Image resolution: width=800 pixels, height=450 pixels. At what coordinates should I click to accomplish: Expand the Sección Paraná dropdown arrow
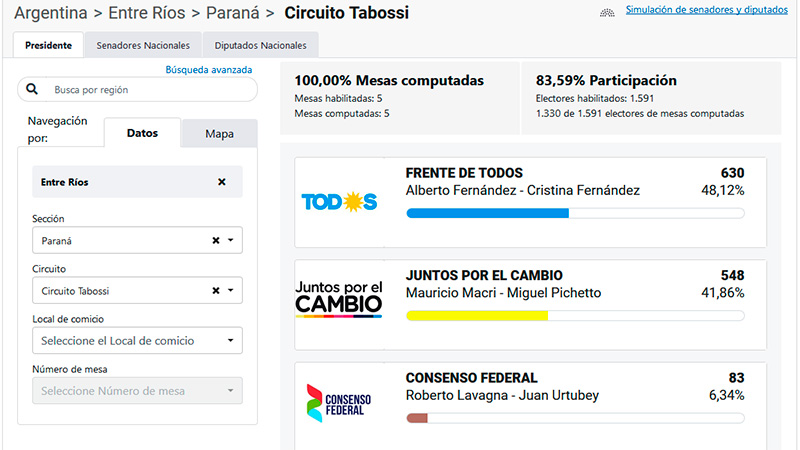[x=231, y=240]
